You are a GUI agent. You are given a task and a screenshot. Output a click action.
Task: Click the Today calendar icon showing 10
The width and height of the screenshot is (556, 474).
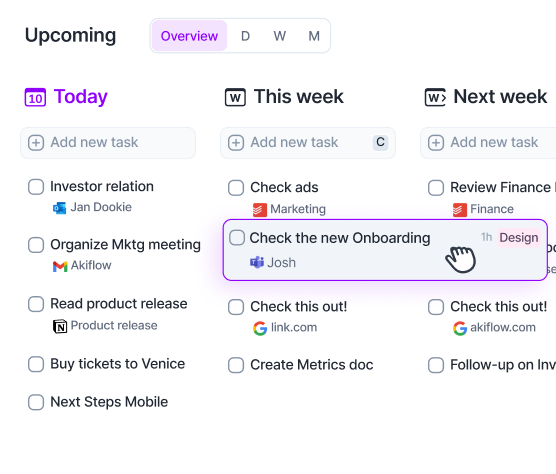(35, 97)
